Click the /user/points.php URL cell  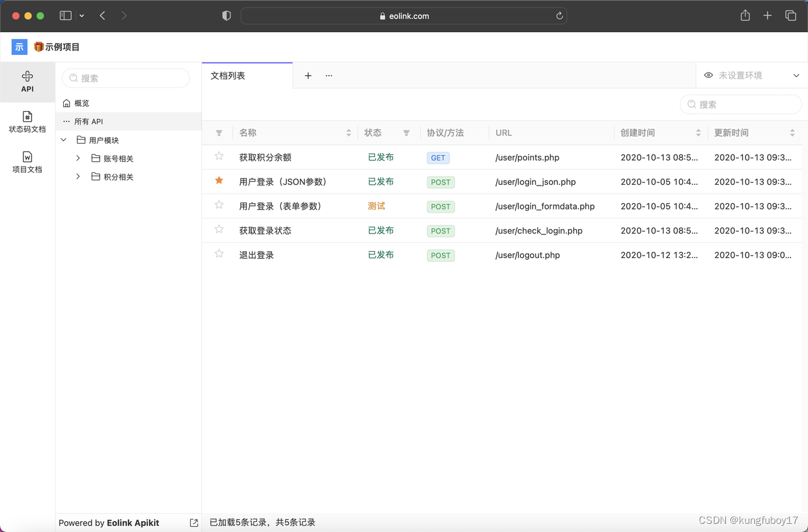pyautogui.click(x=527, y=158)
